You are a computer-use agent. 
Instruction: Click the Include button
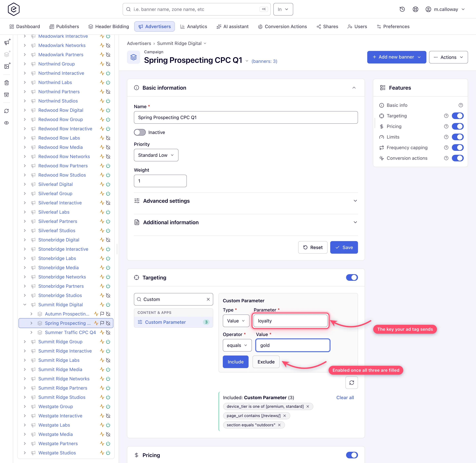click(x=236, y=362)
